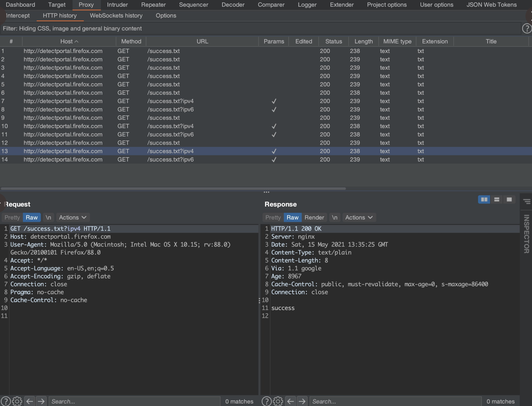Open the Target tab
This screenshot has height=406, width=532.
57,5
